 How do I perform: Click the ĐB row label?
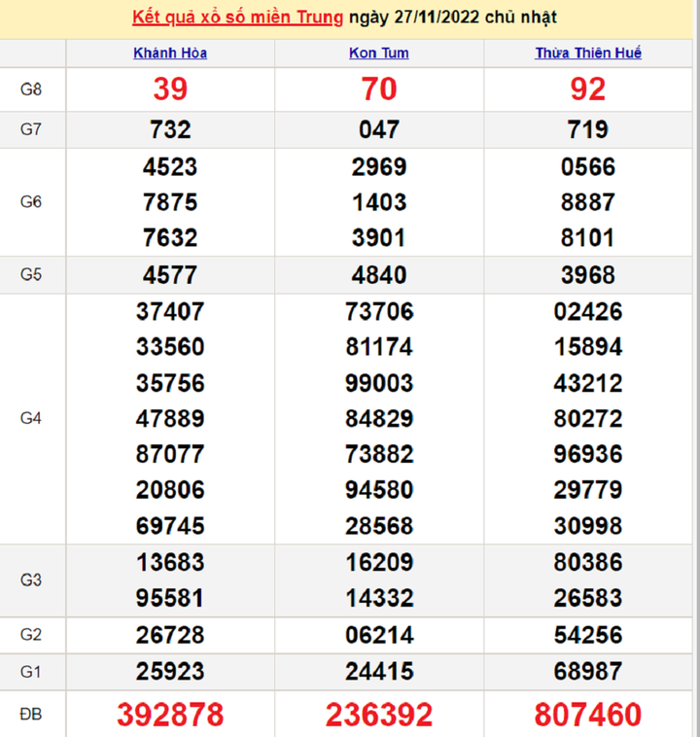(31, 716)
